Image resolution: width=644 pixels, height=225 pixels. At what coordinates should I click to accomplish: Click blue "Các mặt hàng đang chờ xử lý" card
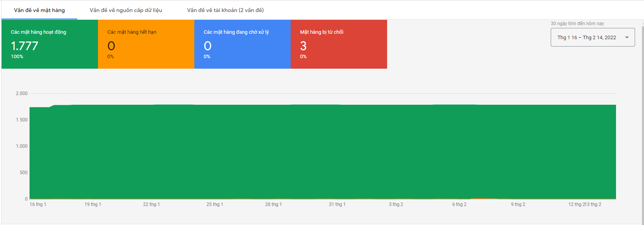tap(242, 44)
